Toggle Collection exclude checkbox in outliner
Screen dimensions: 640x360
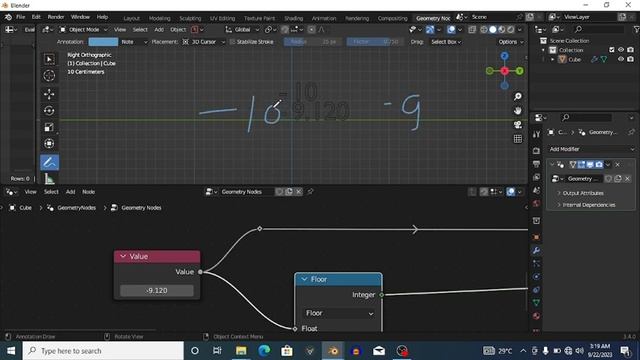click(x=611, y=50)
